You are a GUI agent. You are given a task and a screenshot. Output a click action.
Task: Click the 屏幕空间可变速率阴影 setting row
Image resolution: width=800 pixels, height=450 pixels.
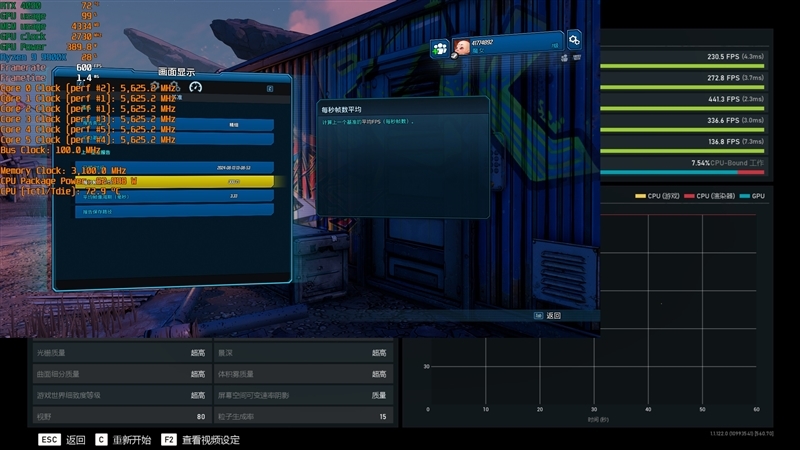(x=303, y=395)
